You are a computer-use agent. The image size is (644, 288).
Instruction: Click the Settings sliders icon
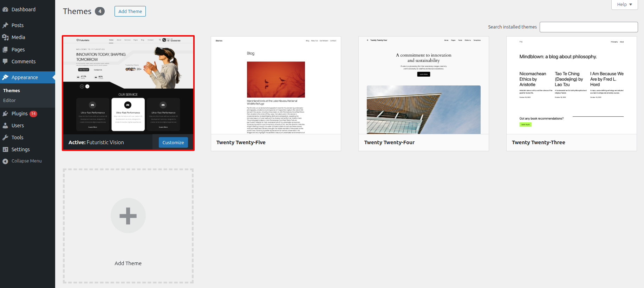point(5,149)
